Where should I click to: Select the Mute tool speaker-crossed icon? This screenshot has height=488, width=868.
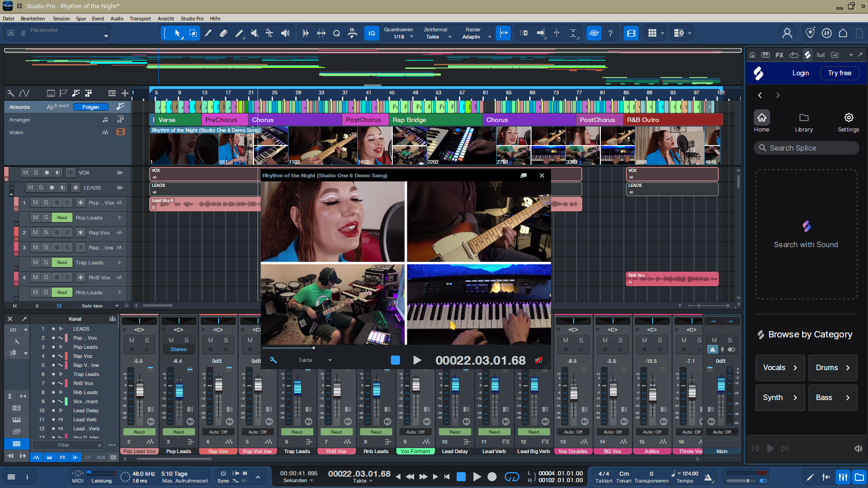pyautogui.click(x=255, y=33)
